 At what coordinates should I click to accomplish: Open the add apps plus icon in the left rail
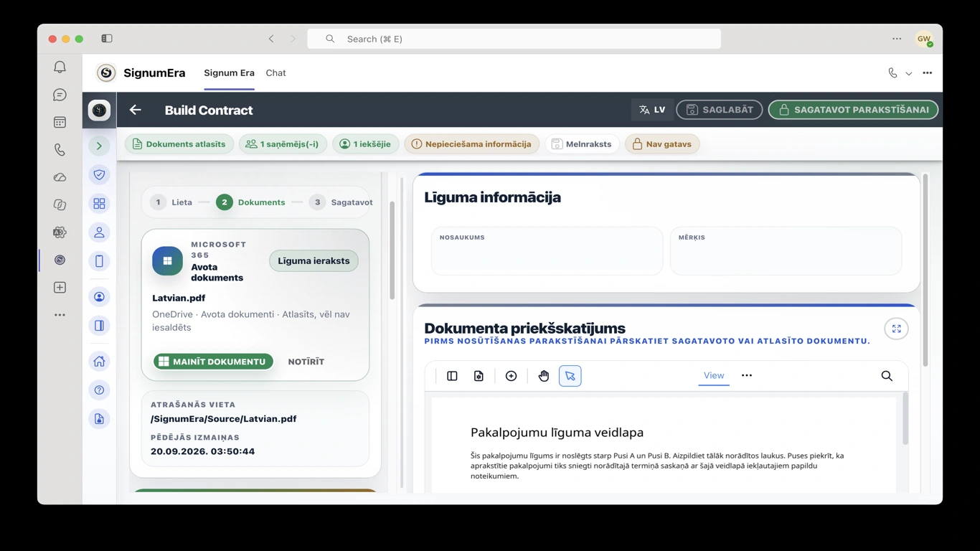60,288
